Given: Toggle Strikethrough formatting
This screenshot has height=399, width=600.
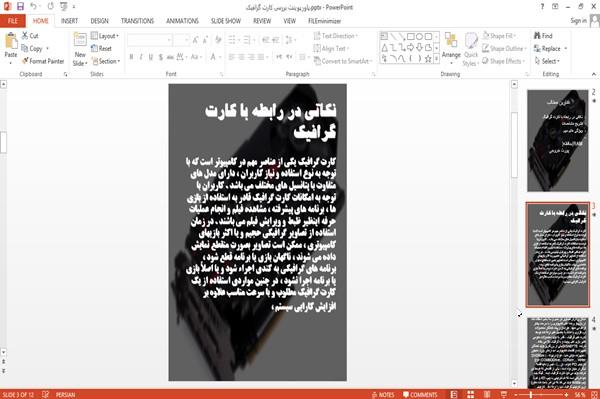Looking at the screenshot, I should click(170, 57).
